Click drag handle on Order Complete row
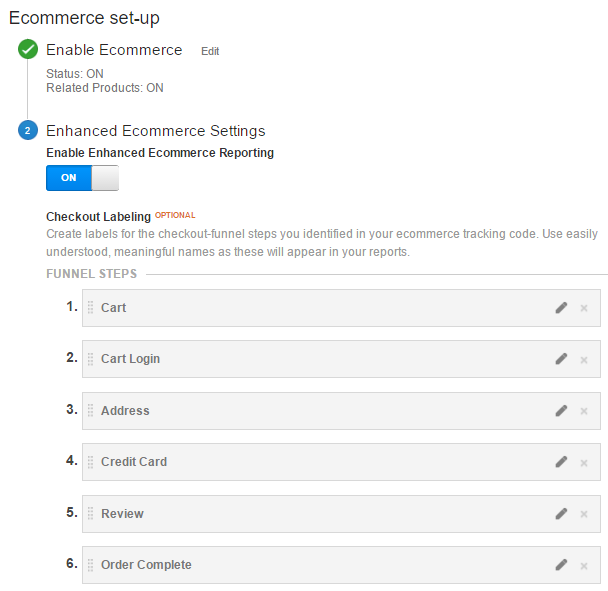The width and height of the screenshot is (608, 591). pyautogui.click(x=90, y=565)
